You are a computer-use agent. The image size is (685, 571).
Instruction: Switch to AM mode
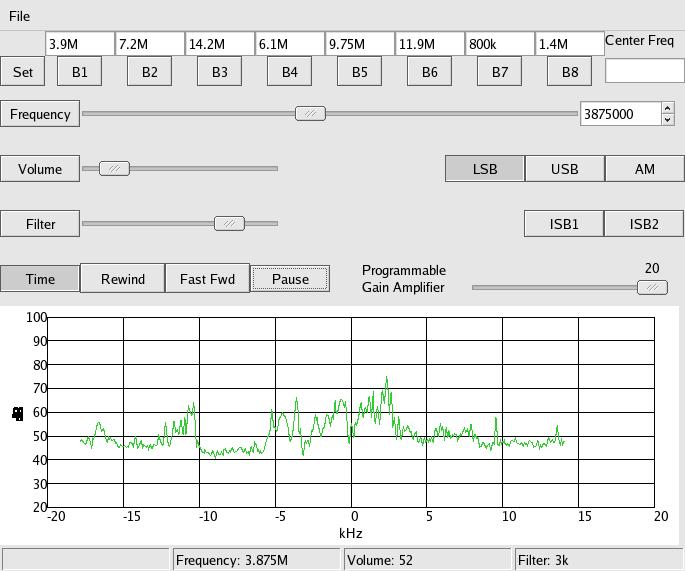645,169
